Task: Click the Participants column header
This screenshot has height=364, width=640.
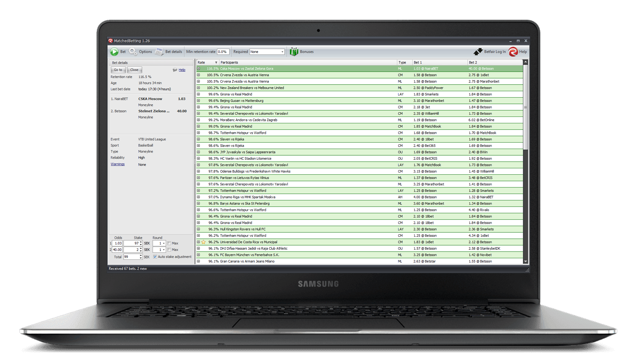Action: (308, 62)
